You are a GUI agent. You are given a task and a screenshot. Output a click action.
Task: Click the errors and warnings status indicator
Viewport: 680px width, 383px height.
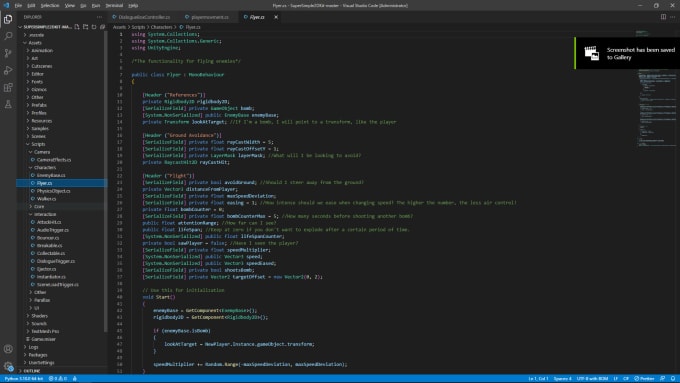click(58, 379)
